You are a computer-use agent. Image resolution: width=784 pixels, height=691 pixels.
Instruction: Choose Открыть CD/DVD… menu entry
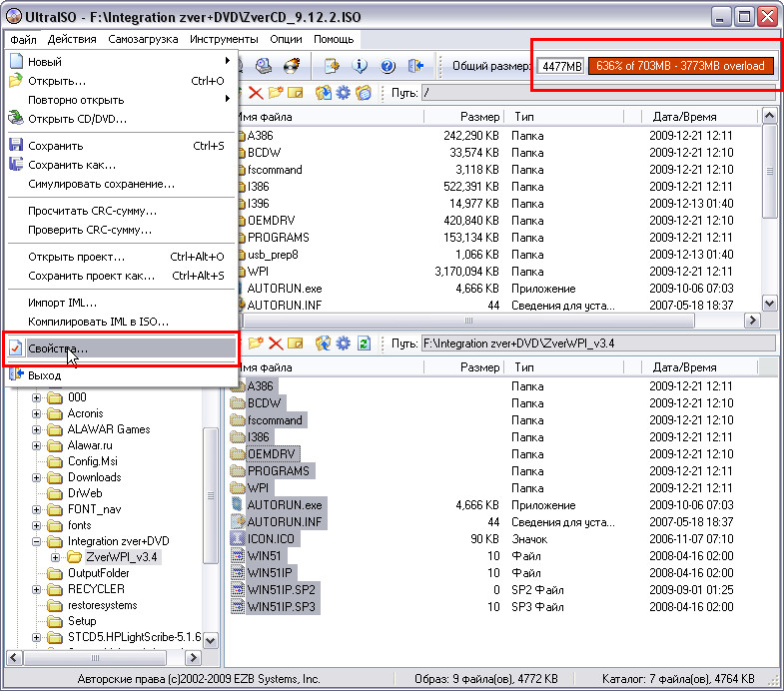122,119
